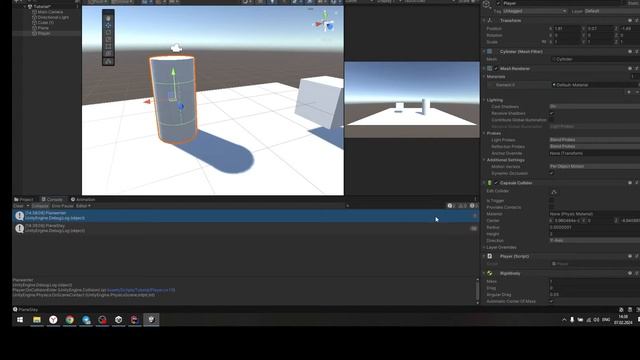The height and width of the screenshot is (360, 640).
Task: Open the Layer dropdown
Action: tap(612, 11)
